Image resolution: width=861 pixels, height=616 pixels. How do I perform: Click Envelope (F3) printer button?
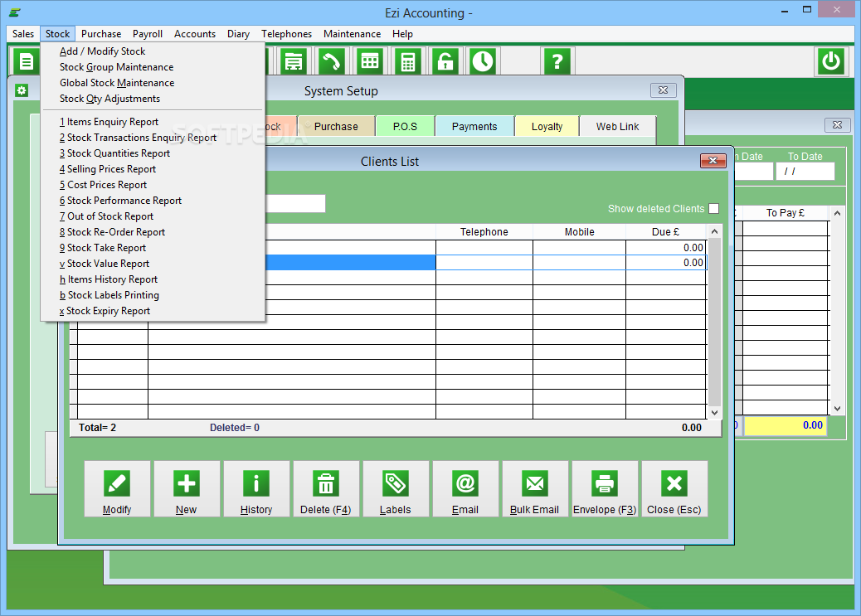coord(605,488)
